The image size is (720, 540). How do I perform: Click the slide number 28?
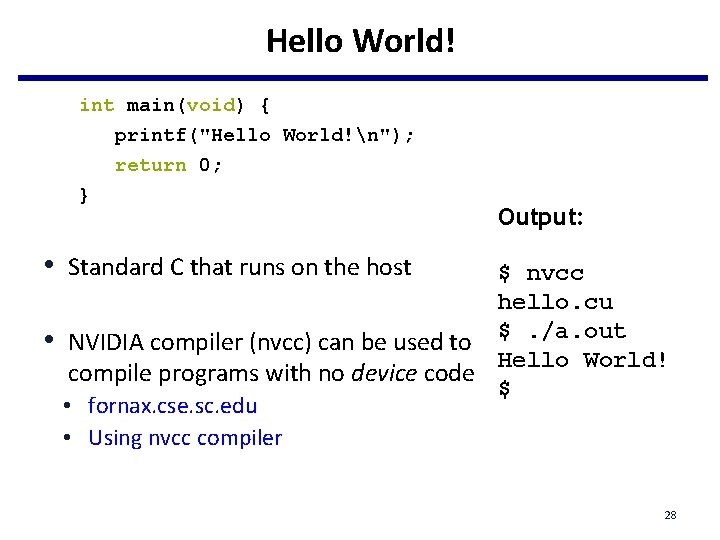670,515
